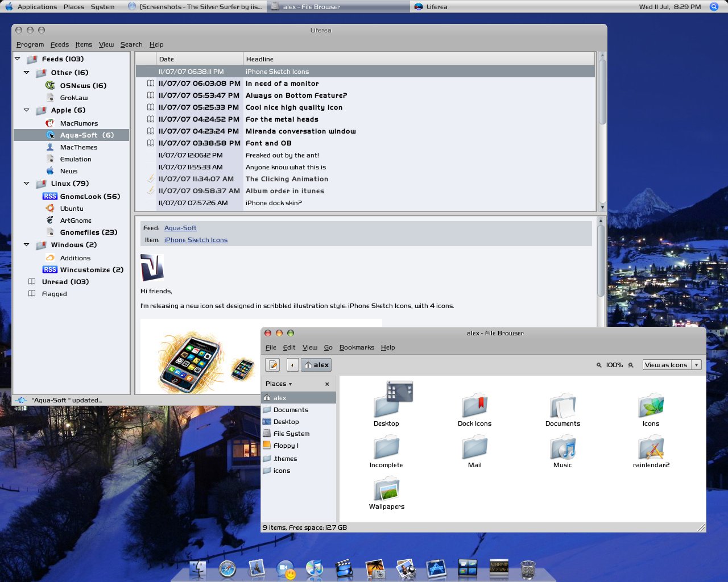Select the Additions feed under Windows
The width and height of the screenshot is (728, 582).
[75, 258]
